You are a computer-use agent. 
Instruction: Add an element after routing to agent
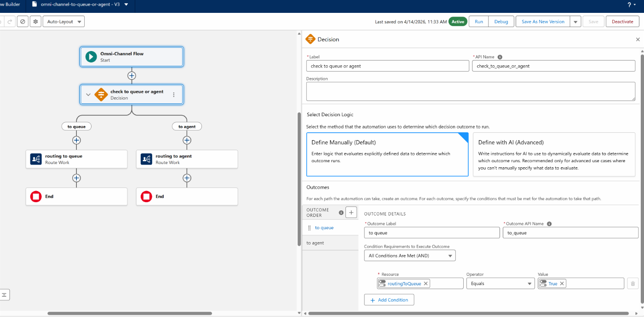click(x=187, y=178)
